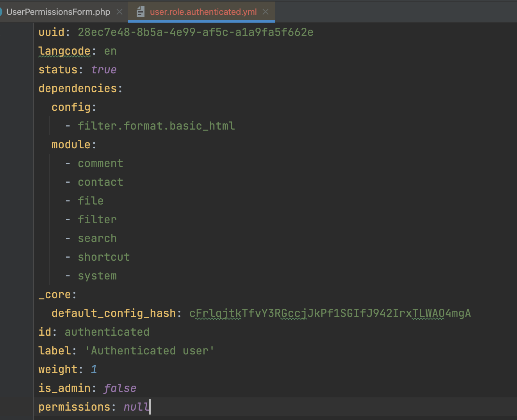Click the default_config_hash value
This screenshot has width=517, height=420.
coord(330,313)
